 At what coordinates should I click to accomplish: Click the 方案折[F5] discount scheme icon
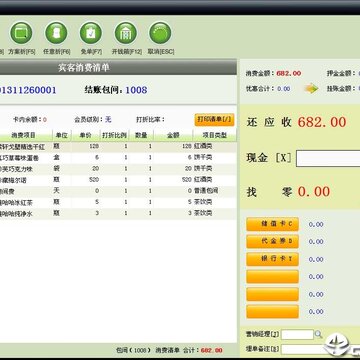point(21,33)
